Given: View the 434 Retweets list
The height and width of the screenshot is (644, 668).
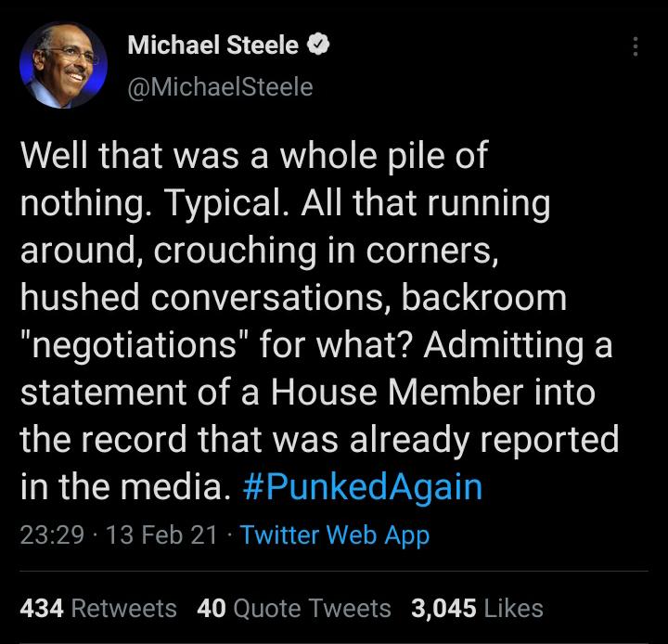Looking at the screenshot, I should (x=98, y=608).
